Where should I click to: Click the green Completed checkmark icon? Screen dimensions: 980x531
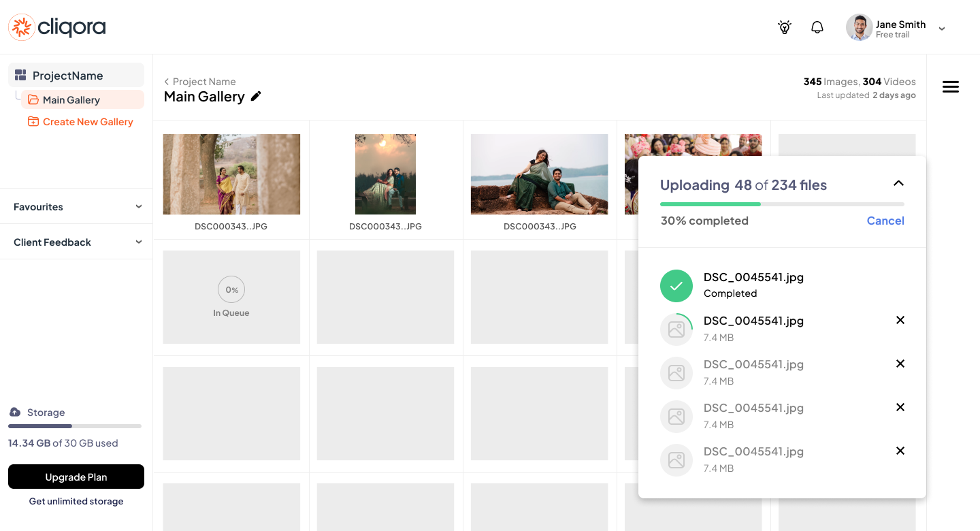pos(676,286)
